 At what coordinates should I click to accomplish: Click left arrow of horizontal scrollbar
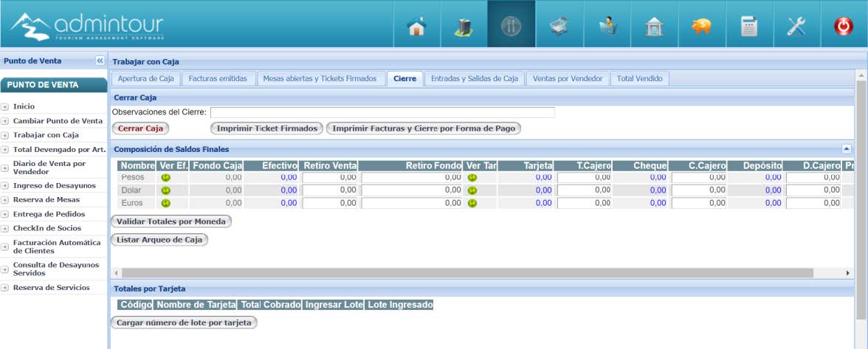(x=117, y=273)
